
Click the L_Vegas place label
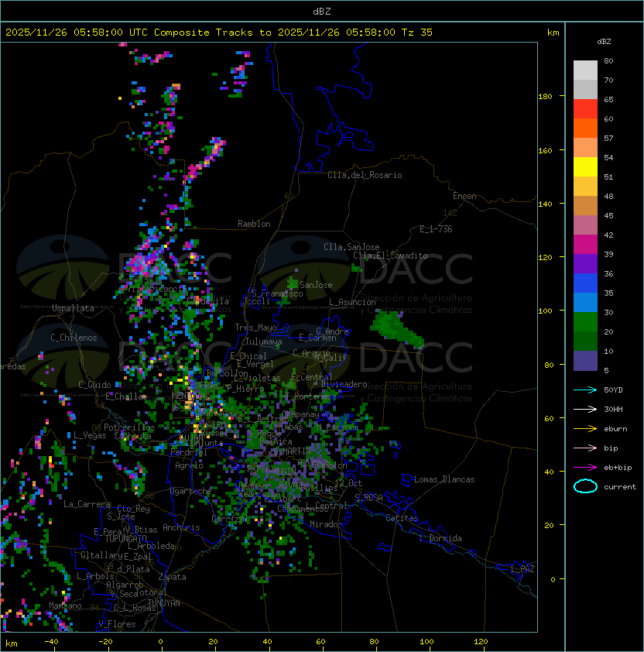tap(90, 435)
